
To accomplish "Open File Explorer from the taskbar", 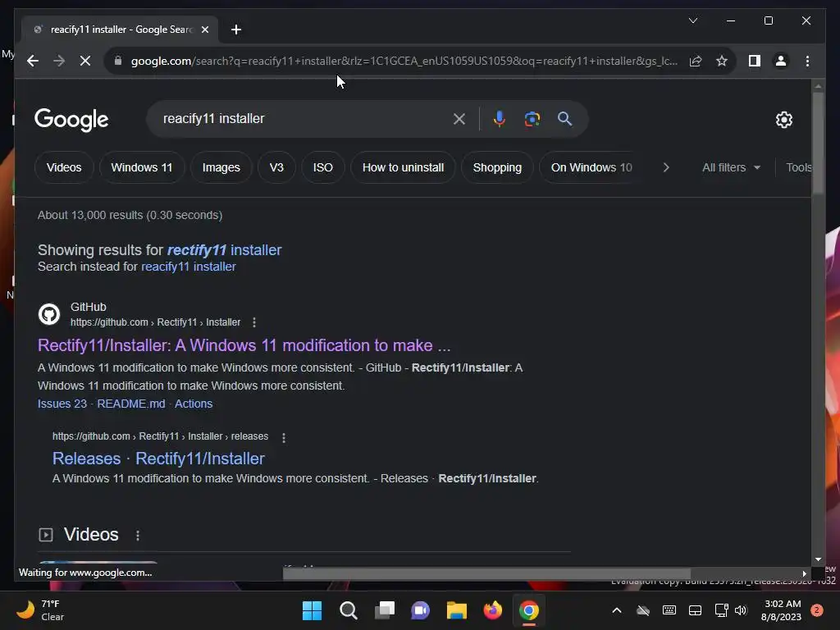I will pyautogui.click(x=457, y=610).
